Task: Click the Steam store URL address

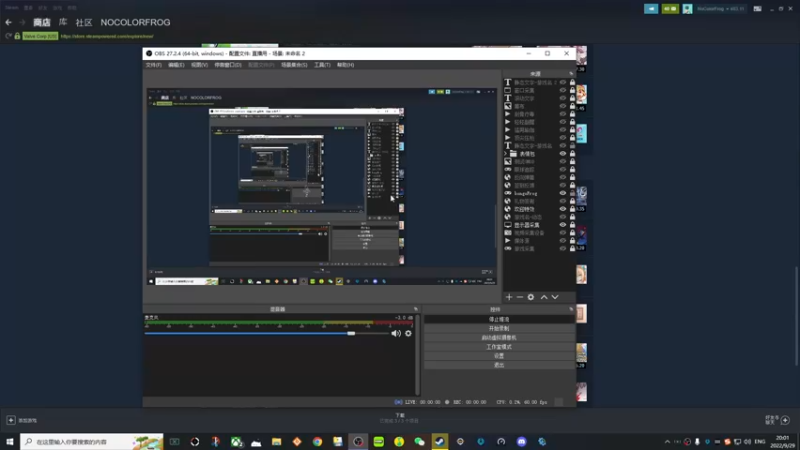Action: click(107, 36)
